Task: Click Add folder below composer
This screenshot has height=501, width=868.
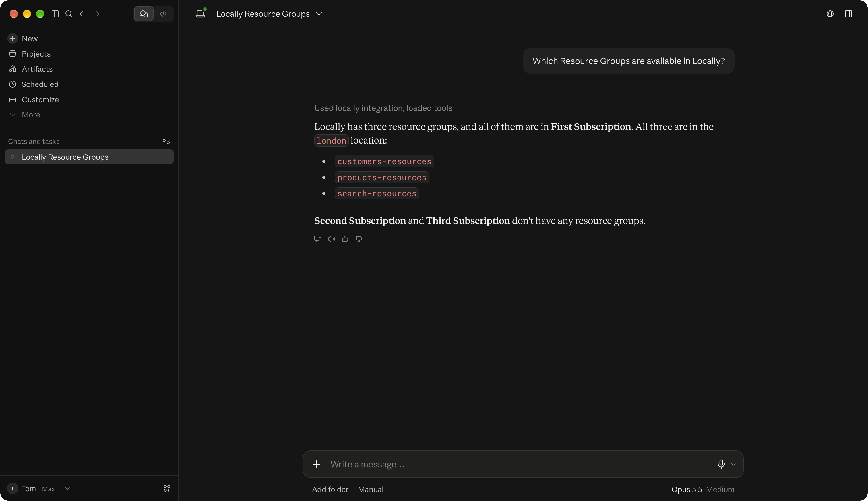Action: tap(330, 489)
